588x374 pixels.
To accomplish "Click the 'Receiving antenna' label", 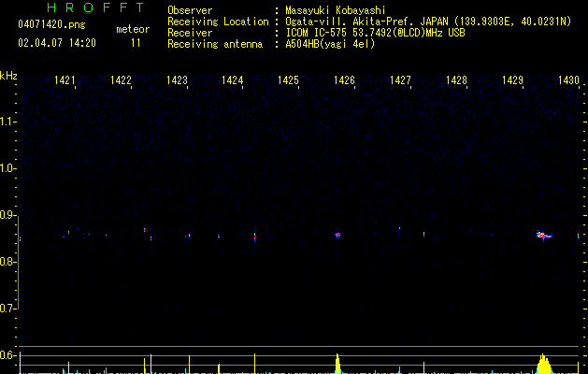I will (x=215, y=44).
